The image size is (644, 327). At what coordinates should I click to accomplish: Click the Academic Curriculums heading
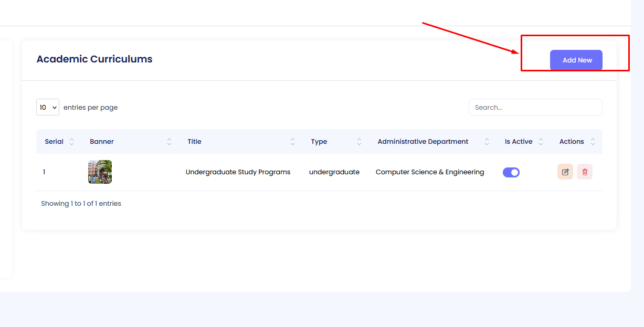point(94,59)
